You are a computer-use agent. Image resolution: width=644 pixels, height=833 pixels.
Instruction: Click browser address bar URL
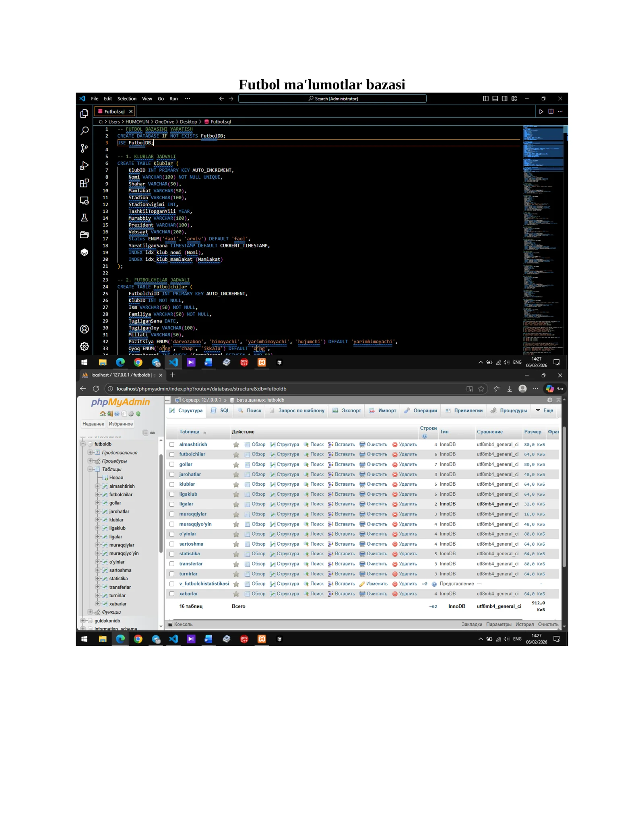pos(201,389)
